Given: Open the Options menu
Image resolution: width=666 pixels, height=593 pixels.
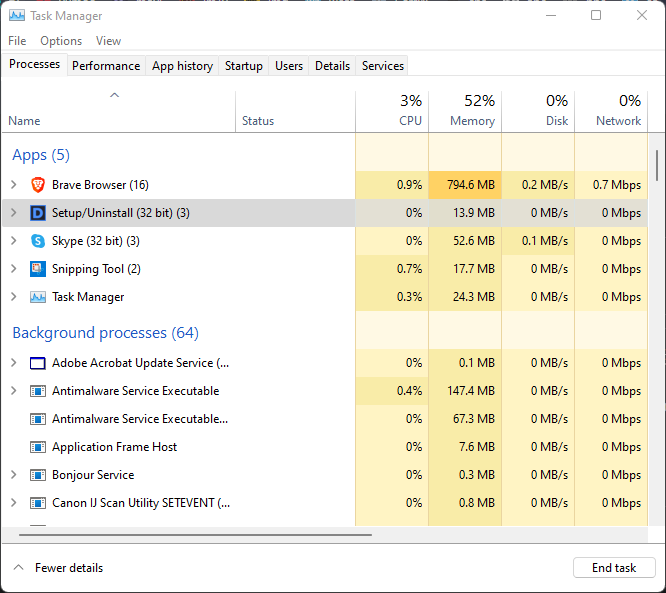Looking at the screenshot, I should (x=61, y=41).
